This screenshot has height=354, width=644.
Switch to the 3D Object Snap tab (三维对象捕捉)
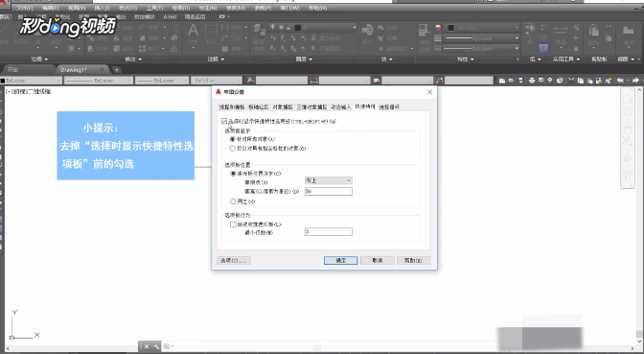(312, 106)
